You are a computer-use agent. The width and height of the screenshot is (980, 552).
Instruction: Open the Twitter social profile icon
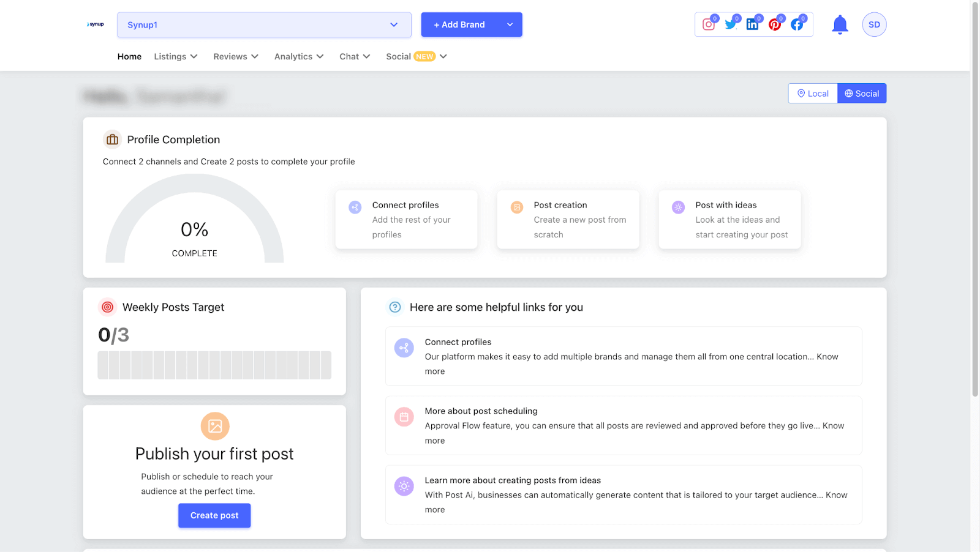pyautogui.click(x=731, y=24)
